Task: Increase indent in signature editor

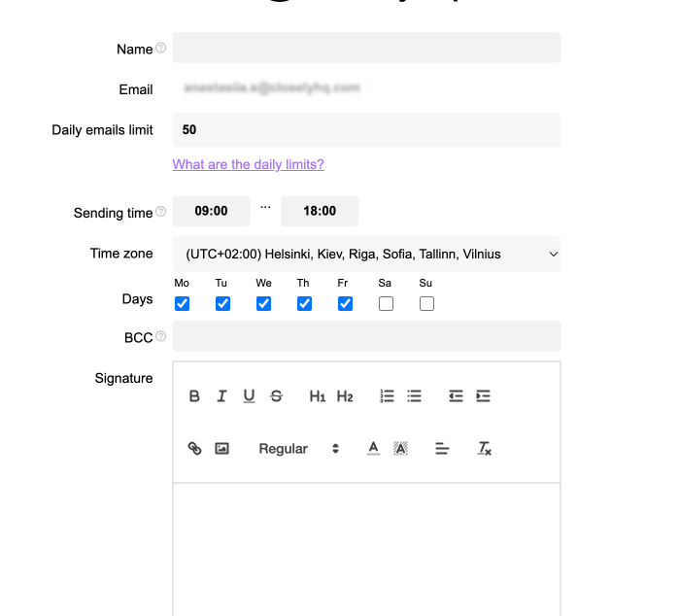Action: tap(483, 396)
